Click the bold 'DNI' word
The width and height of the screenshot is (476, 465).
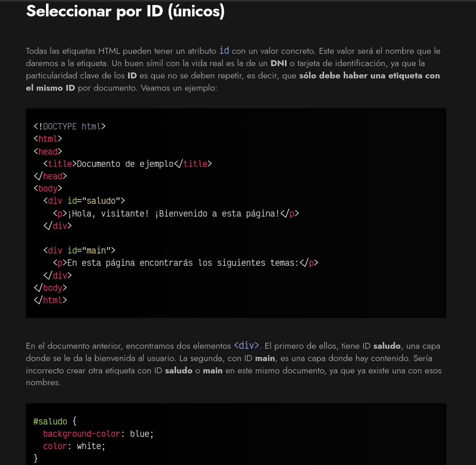pos(279,63)
